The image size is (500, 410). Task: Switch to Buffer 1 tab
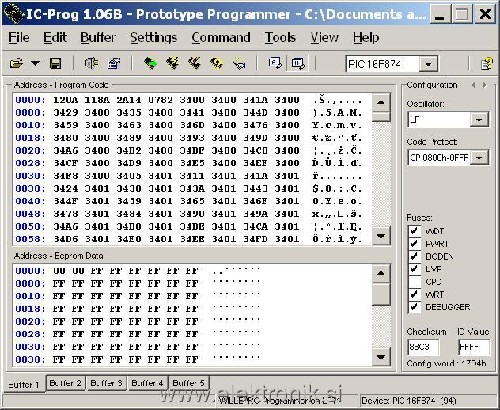[x=23, y=384]
